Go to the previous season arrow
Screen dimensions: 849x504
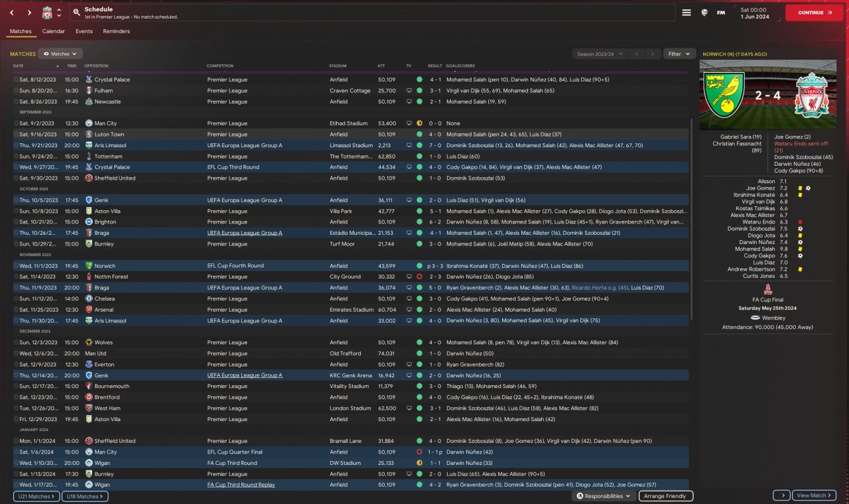coord(636,54)
